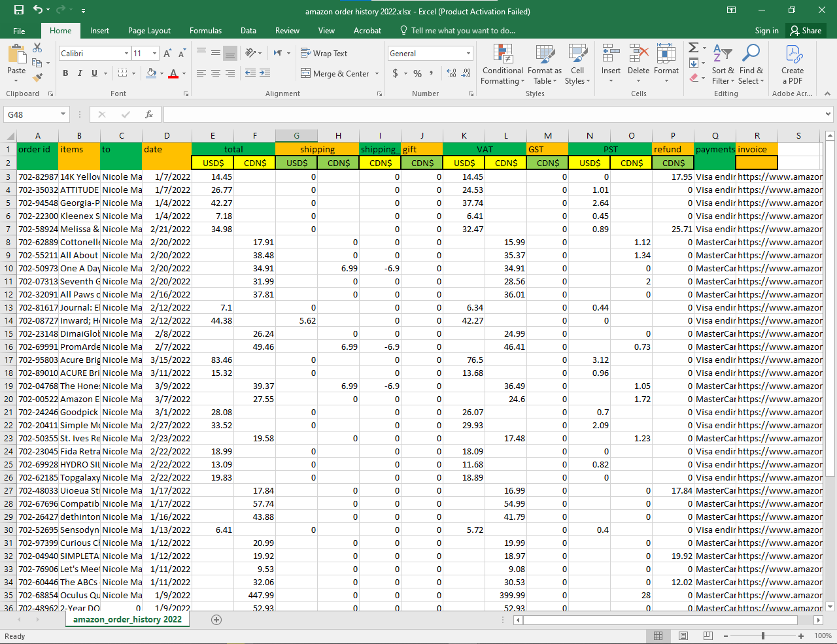Image resolution: width=837 pixels, height=644 pixels.
Task: Open Sort & Filter options
Action: (x=723, y=65)
